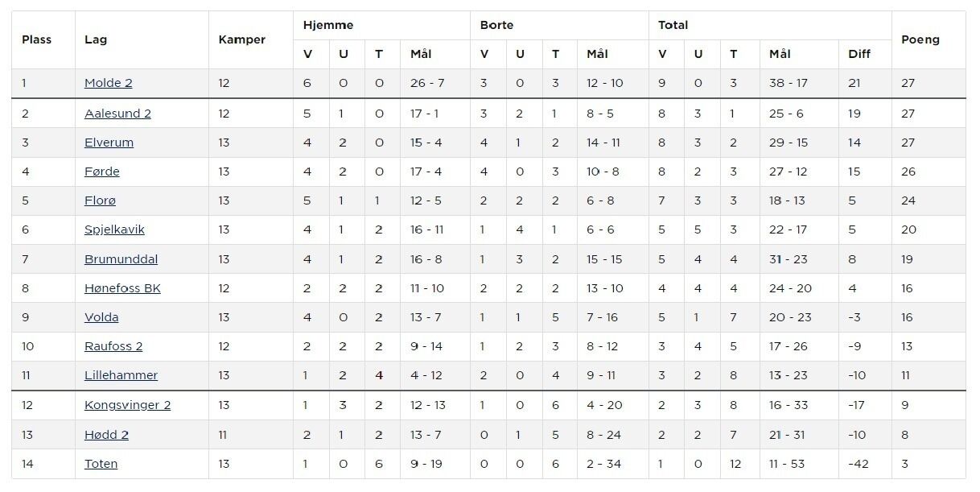The image size is (980, 492).
Task: Open the Hønefoss BK team link
Action: 122,288
